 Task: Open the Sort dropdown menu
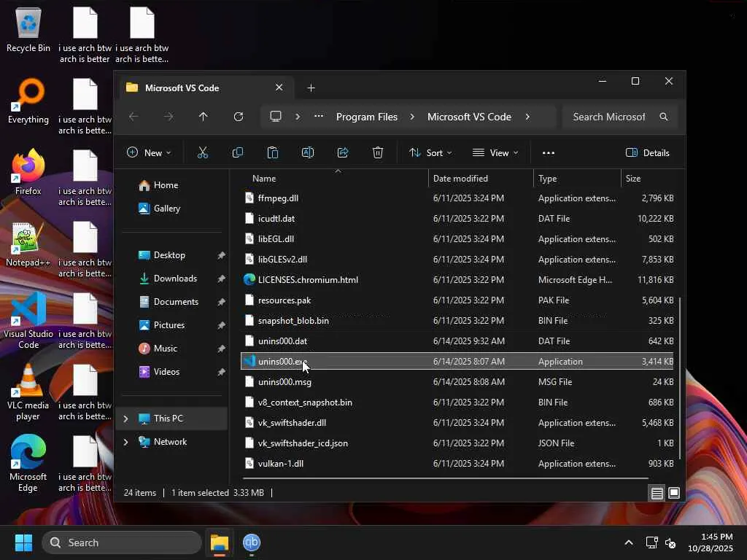coord(430,153)
